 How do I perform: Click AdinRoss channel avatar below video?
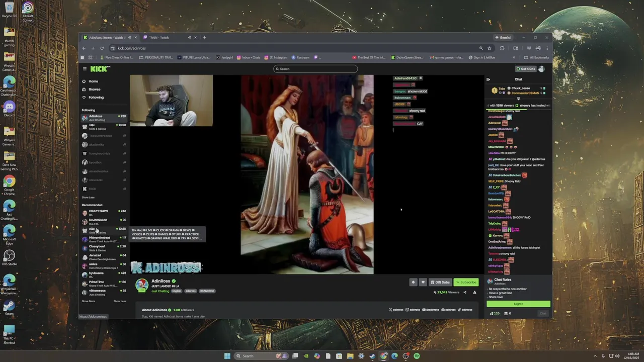coord(142,285)
